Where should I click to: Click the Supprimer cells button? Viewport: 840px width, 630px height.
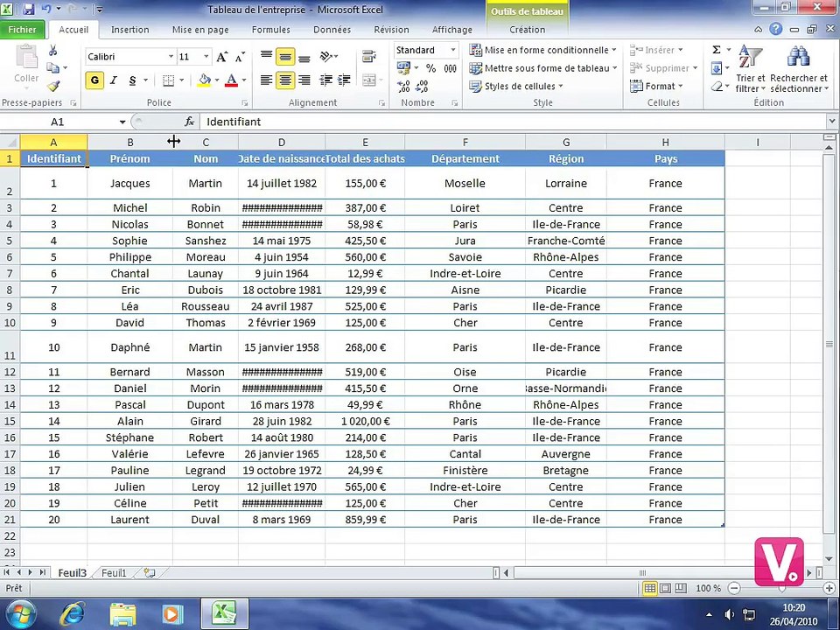tap(664, 68)
